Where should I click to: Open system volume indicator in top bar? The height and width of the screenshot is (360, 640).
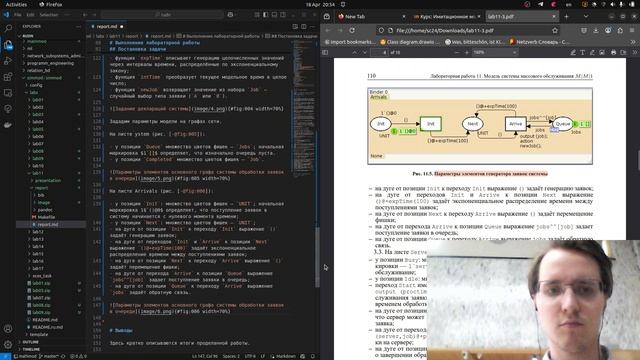[x=613, y=4]
